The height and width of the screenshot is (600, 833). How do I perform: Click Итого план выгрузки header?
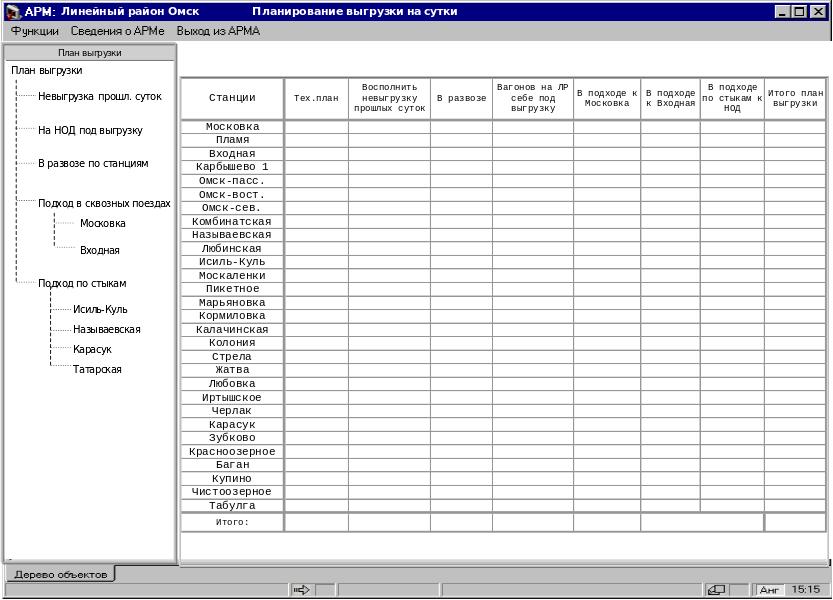[x=795, y=98]
